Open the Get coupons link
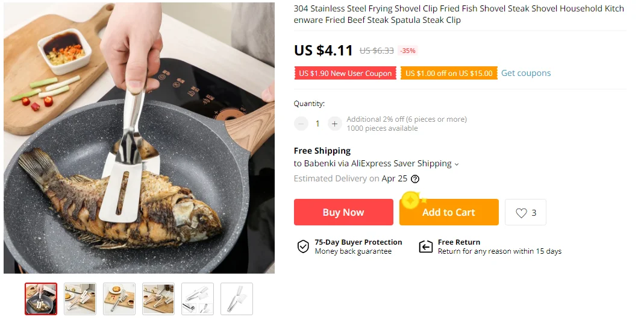644x320 pixels. click(526, 73)
